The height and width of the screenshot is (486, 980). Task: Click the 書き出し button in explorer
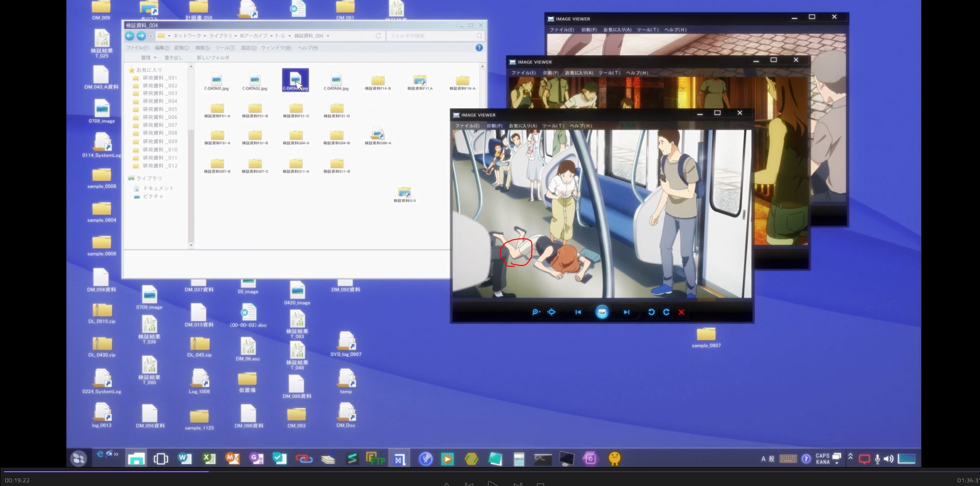(174, 58)
